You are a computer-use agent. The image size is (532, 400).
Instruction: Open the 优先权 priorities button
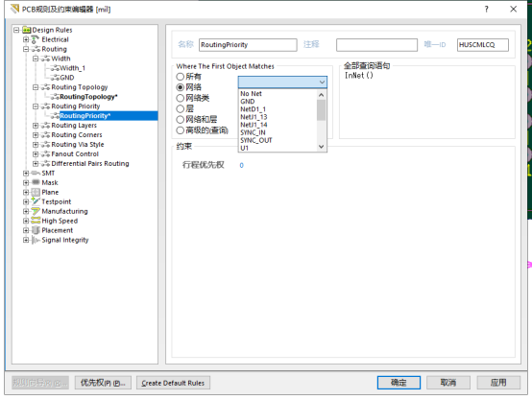click(x=103, y=383)
